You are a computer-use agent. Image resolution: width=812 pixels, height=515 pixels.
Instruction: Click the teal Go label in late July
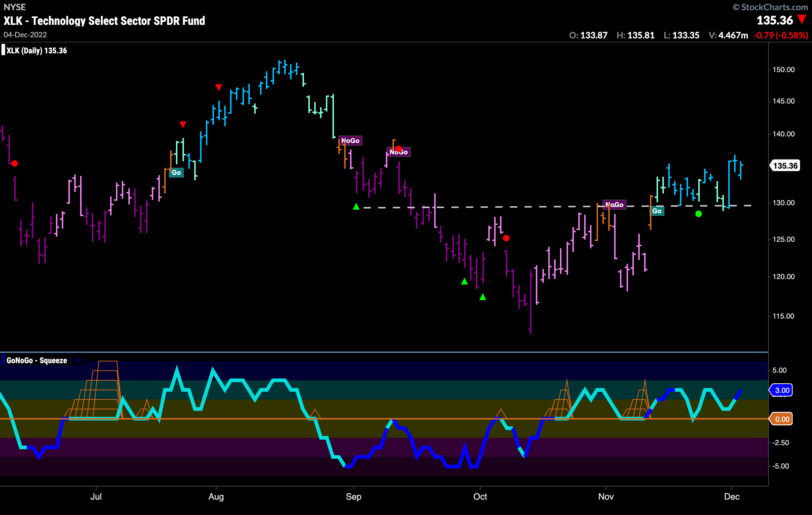(x=176, y=173)
